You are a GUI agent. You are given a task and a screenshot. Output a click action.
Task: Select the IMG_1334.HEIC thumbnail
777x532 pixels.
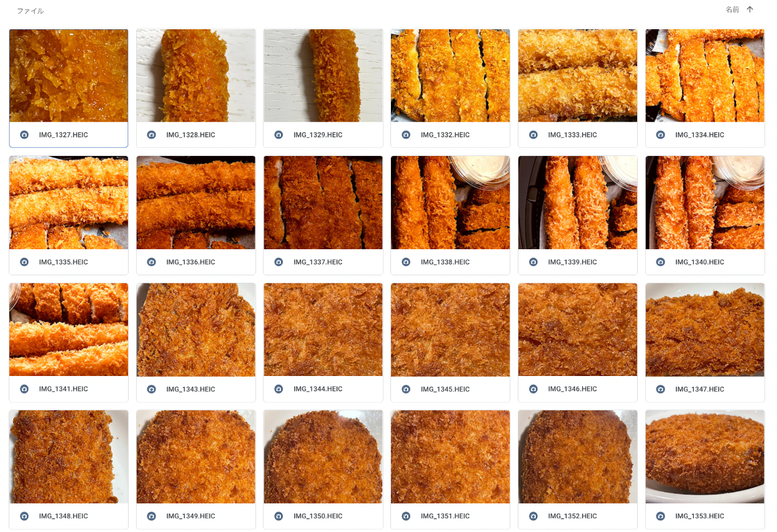pyautogui.click(x=705, y=75)
